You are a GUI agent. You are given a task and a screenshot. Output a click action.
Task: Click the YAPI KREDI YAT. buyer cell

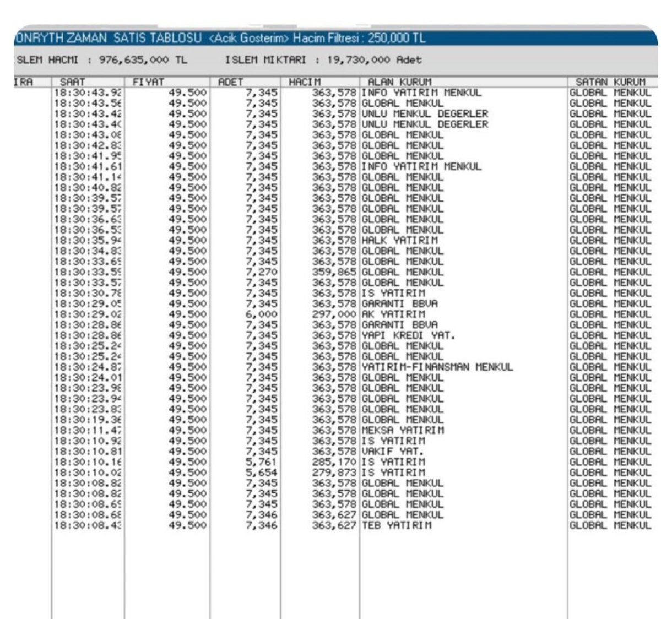coord(409,335)
